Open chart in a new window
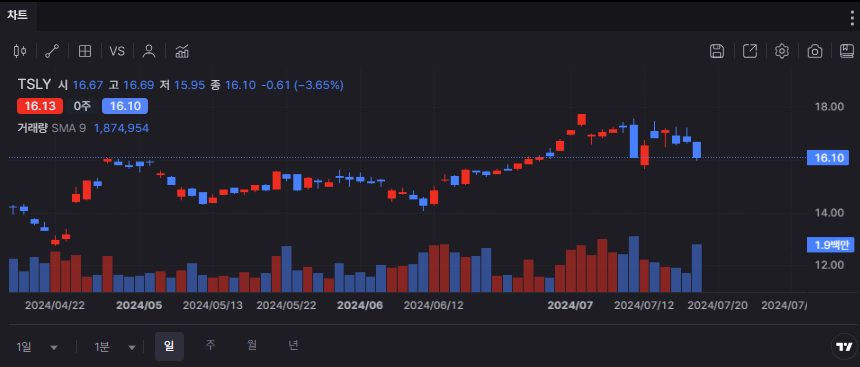 click(749, 51)
